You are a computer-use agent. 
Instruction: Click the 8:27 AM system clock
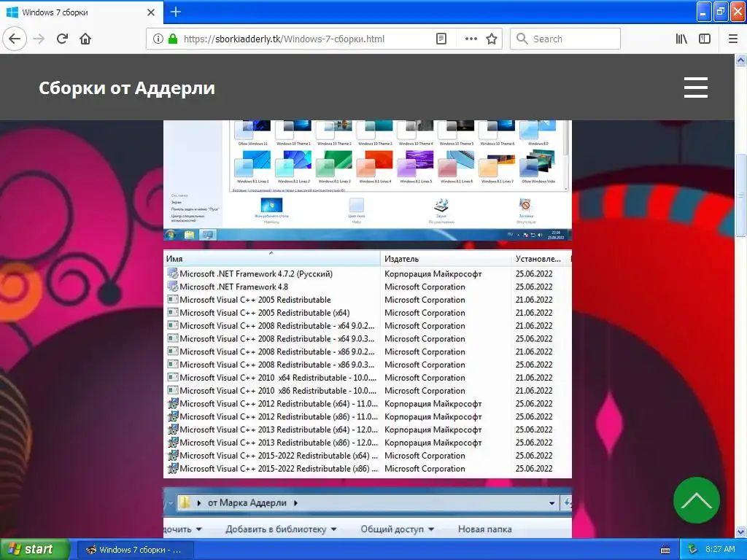point(720,550)
